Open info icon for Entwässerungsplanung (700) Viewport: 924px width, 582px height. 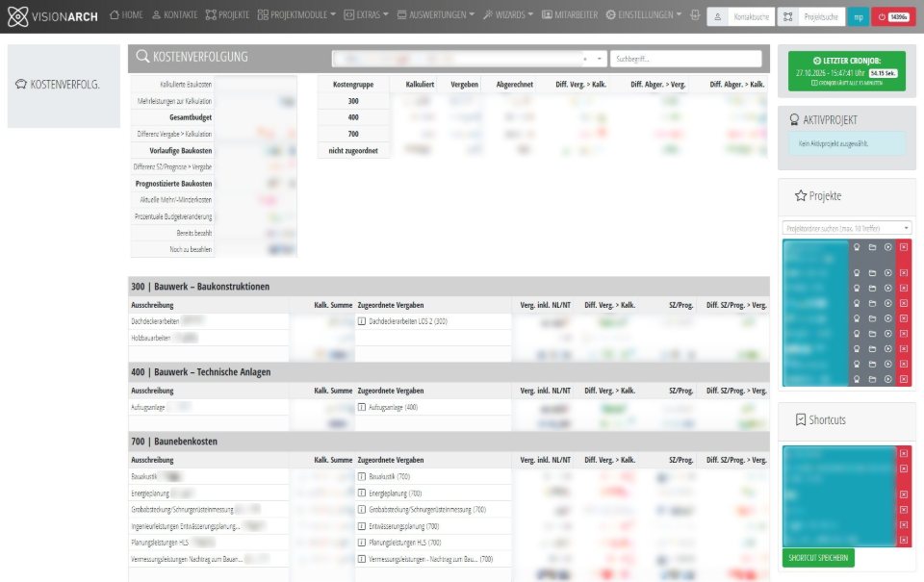point(362,526)
